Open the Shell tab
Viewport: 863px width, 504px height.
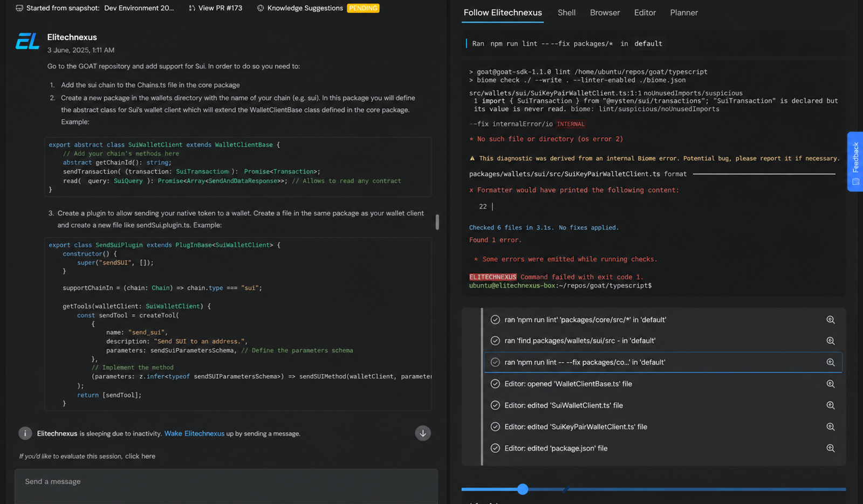566,12
